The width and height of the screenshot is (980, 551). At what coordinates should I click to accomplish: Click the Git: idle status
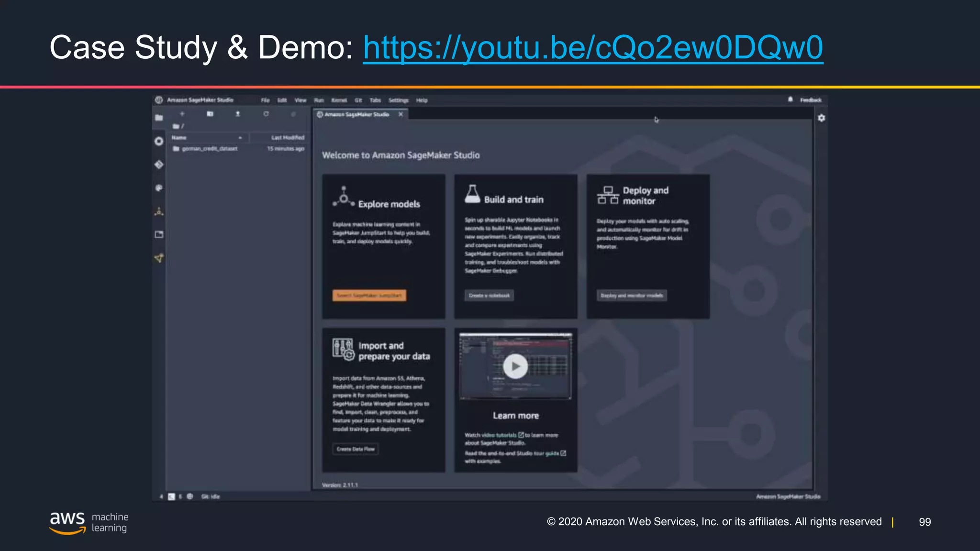tap(211, 496)
